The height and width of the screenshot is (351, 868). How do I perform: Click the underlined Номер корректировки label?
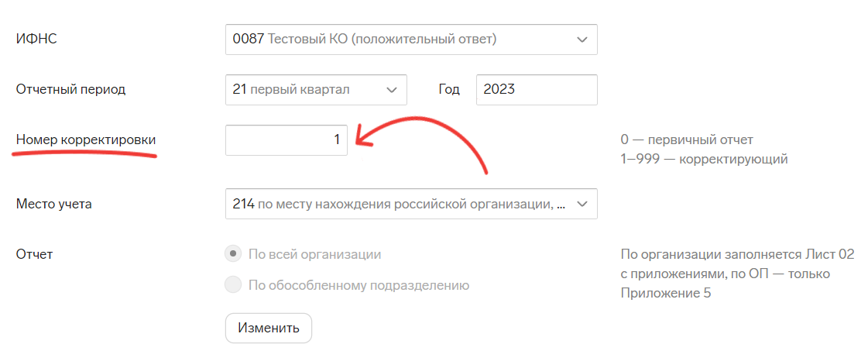click(x=85, y=140)
